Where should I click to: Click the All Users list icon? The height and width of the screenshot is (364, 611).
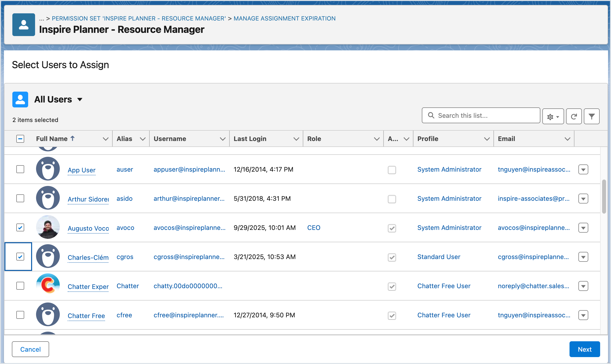(20, 100)
